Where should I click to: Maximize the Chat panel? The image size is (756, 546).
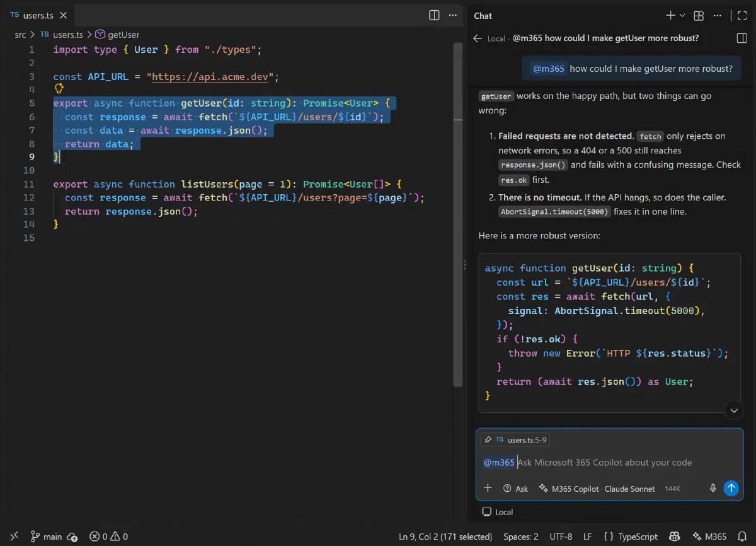[742, 15]
